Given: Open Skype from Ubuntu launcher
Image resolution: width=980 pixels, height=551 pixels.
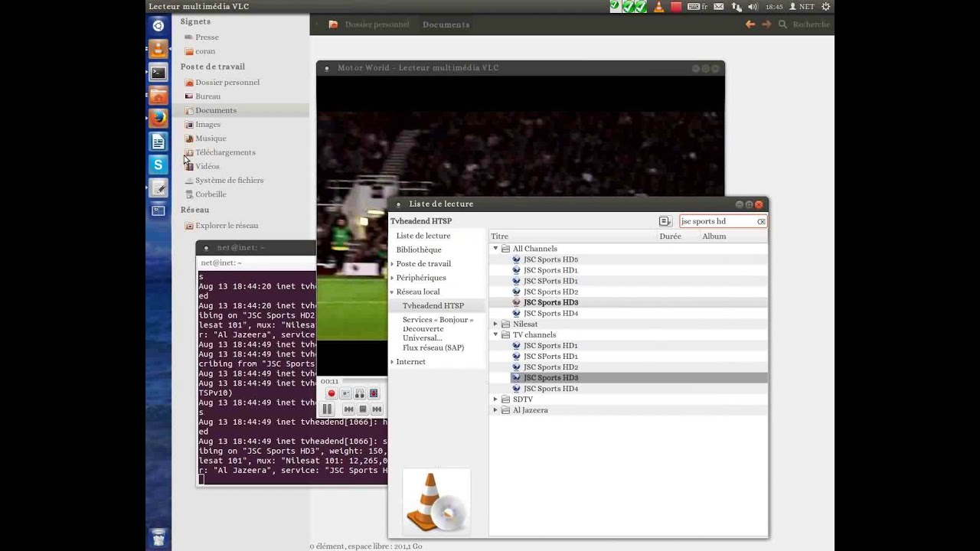Looking at the screenshot, I should tap(158, 165).
